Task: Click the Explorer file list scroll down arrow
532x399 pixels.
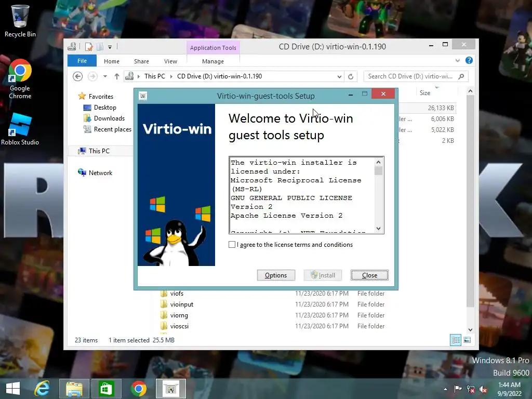Action: tap(470, 329)
